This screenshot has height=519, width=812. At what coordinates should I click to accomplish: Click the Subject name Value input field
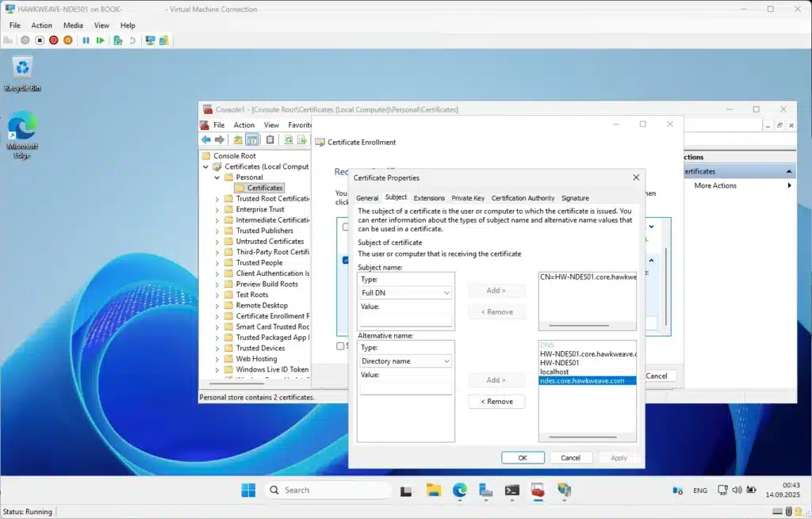tap(405, 319)
